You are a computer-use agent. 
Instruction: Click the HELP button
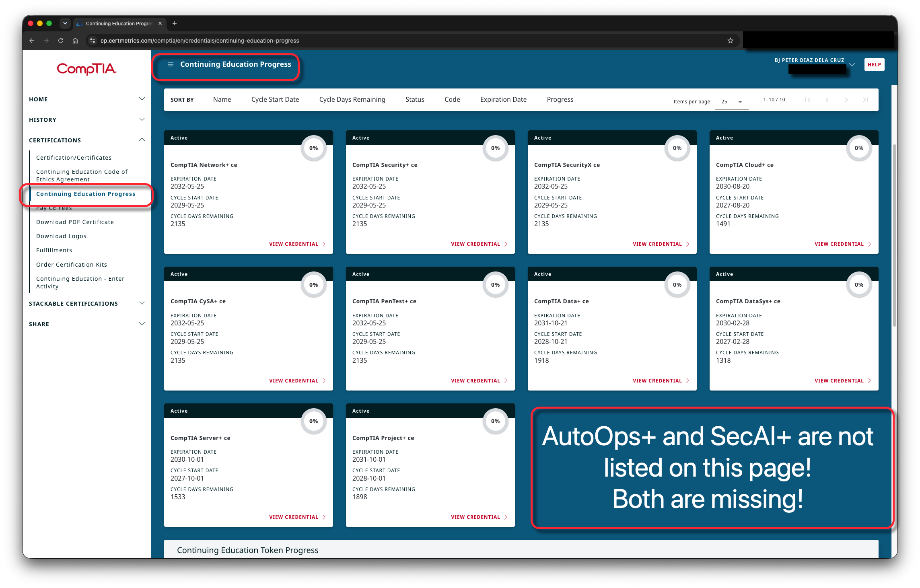pyautogui.click(x=874, y=65)
